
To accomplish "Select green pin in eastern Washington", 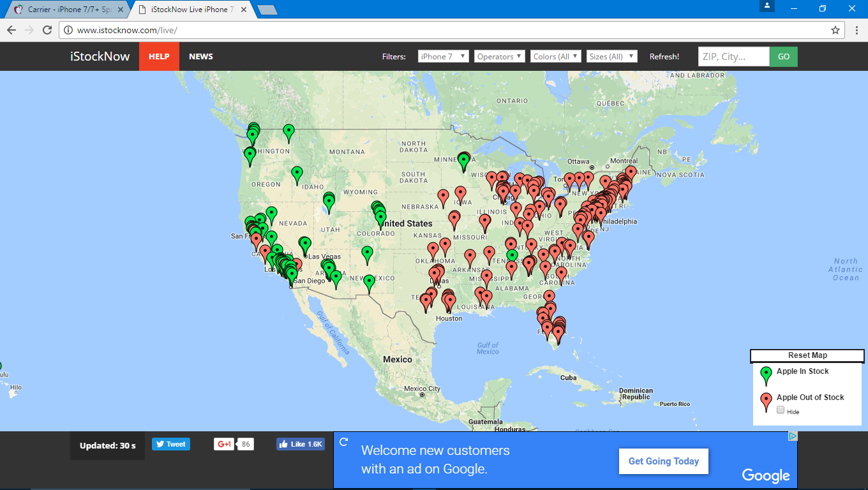I will 288,132.
